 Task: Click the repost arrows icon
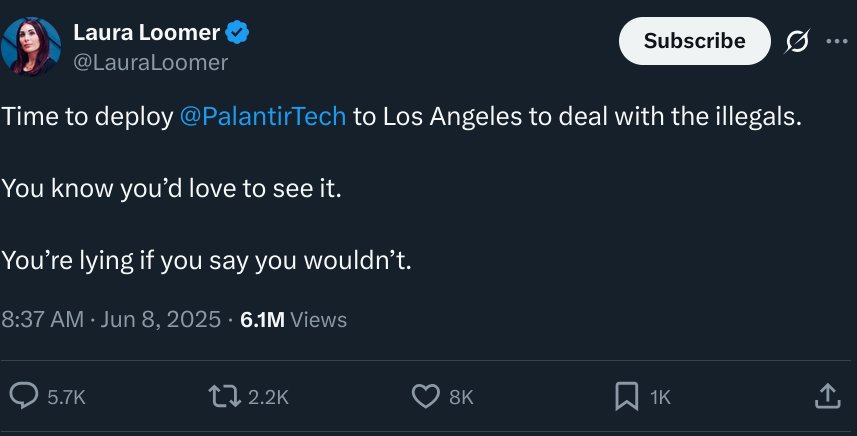point(225,397)
